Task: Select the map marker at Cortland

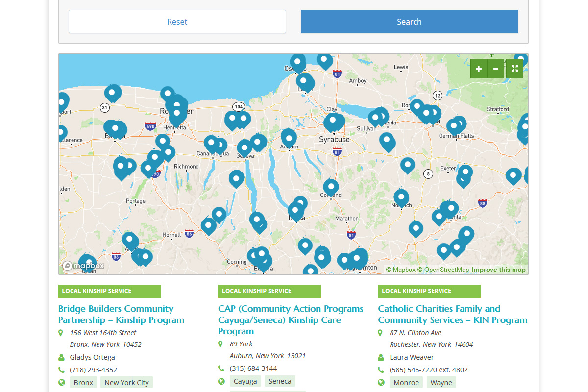Action: point(331,187)
